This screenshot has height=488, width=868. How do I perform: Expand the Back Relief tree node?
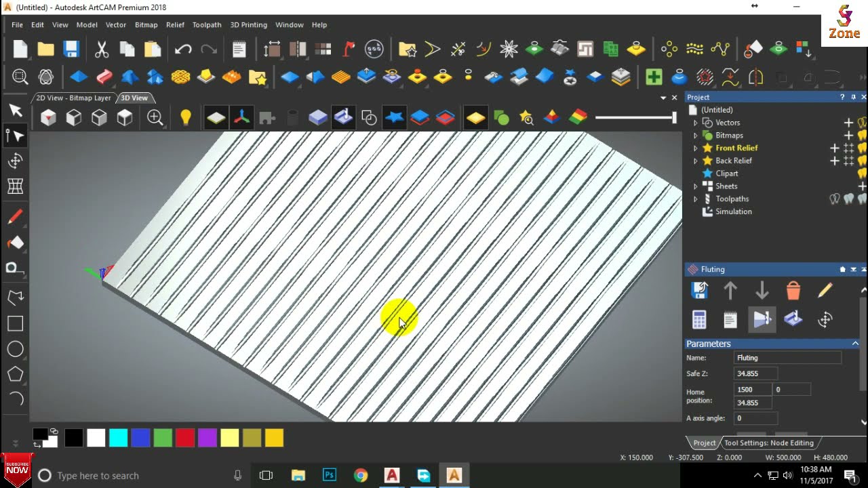[x=695, y=161]
